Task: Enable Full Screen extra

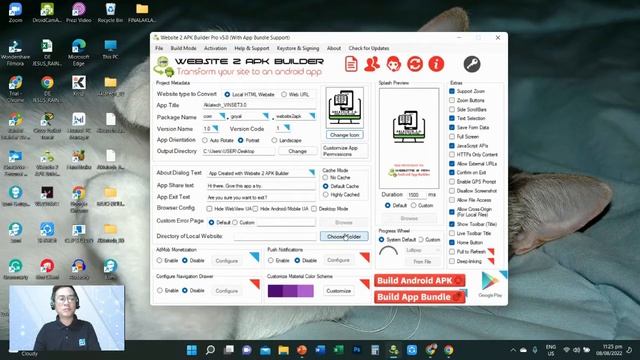Action: 452,136
